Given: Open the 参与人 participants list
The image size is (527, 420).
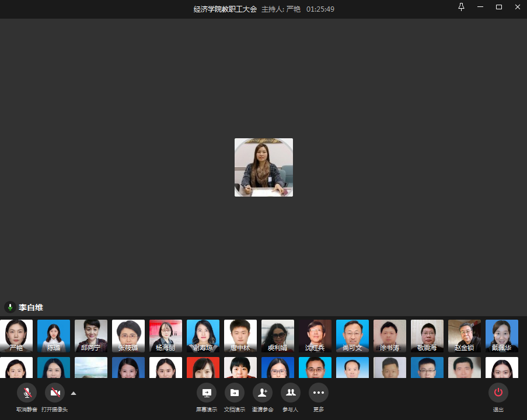Looking at the screenshot, I should 291,393.
